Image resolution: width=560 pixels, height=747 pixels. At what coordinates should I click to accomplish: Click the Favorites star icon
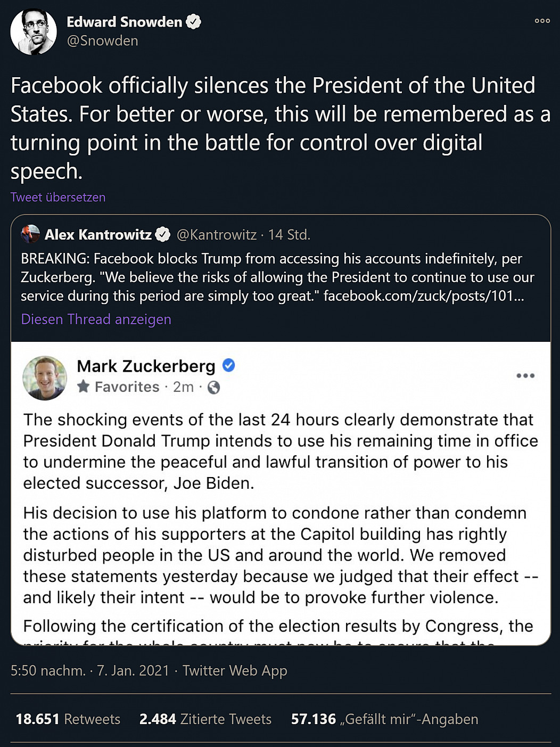click(x=83, y=387)
